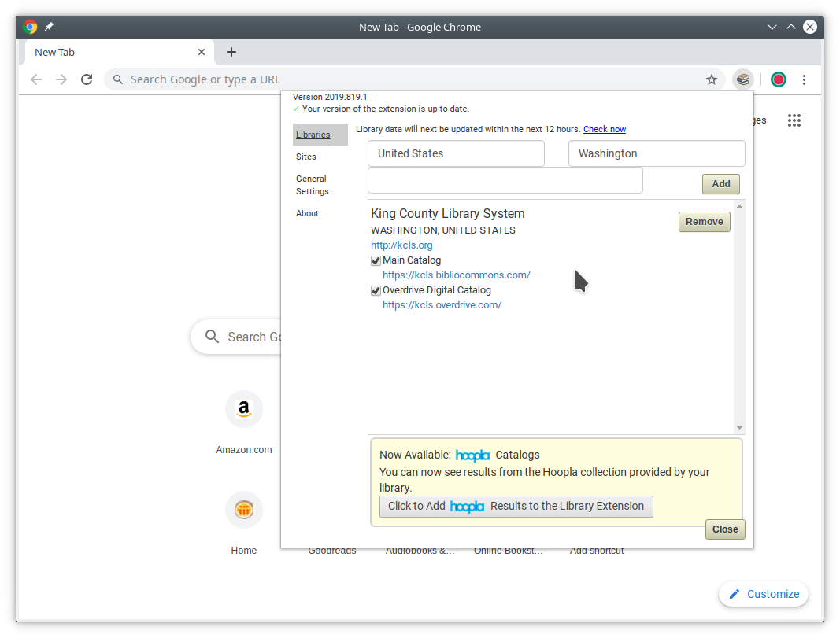Reload the page
Image resolution: width=840 pixels, height=638 pixels.
pyautogui.click(x=87, y=79)
